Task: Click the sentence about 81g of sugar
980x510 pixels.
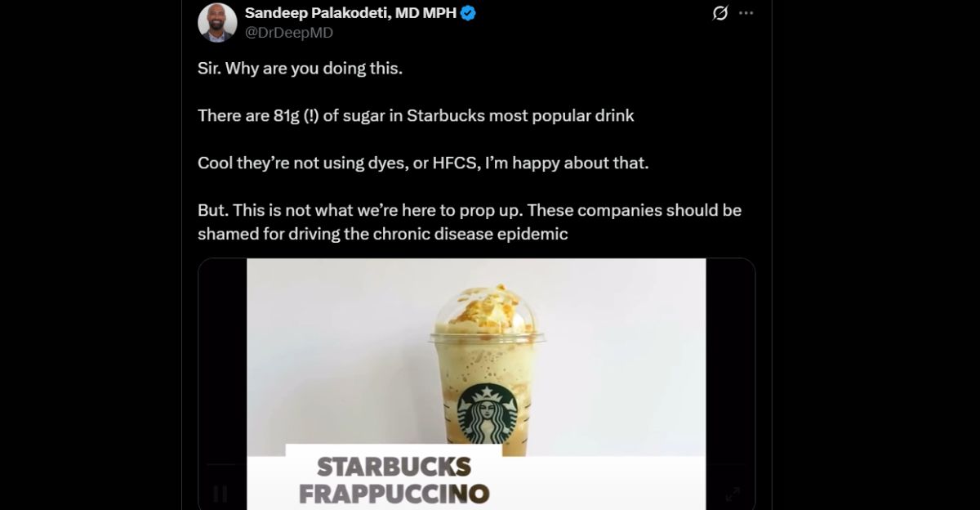Action: click(x=416, y=115)
